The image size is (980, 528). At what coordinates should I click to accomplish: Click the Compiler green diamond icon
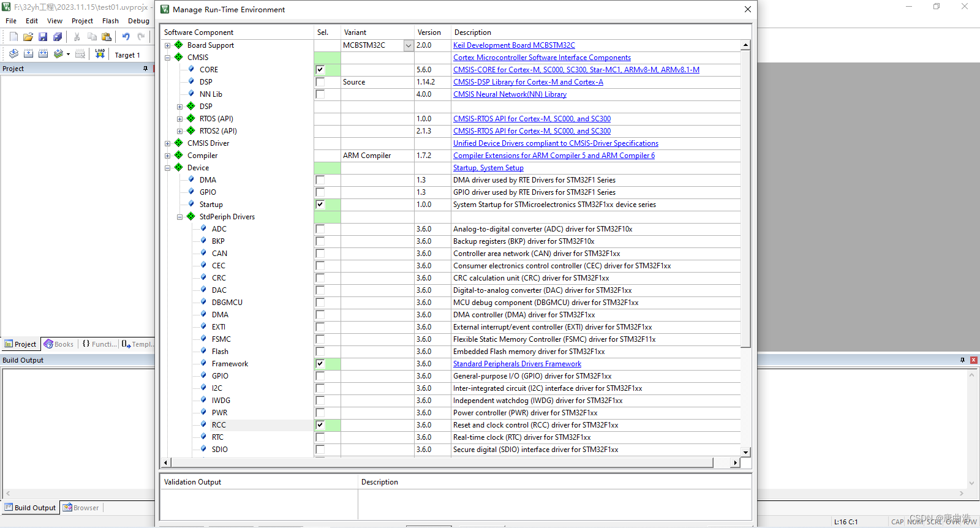point(179,155)
